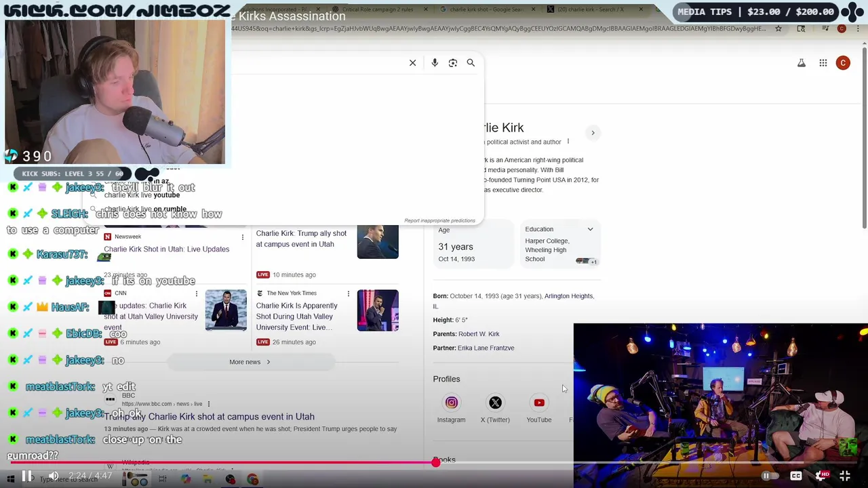Open the Chrome profile icon in the toolbar

pyautogui.click(x=842, y=28)
